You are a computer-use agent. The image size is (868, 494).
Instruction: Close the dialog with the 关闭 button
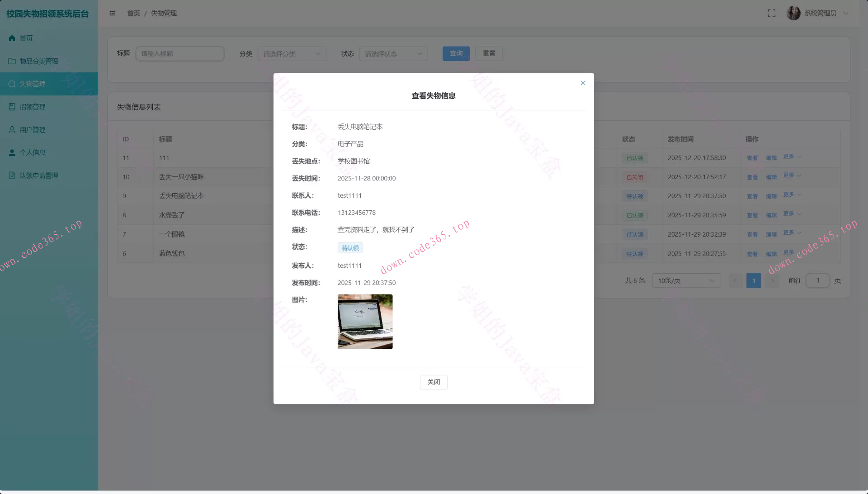tap(433, 382)
